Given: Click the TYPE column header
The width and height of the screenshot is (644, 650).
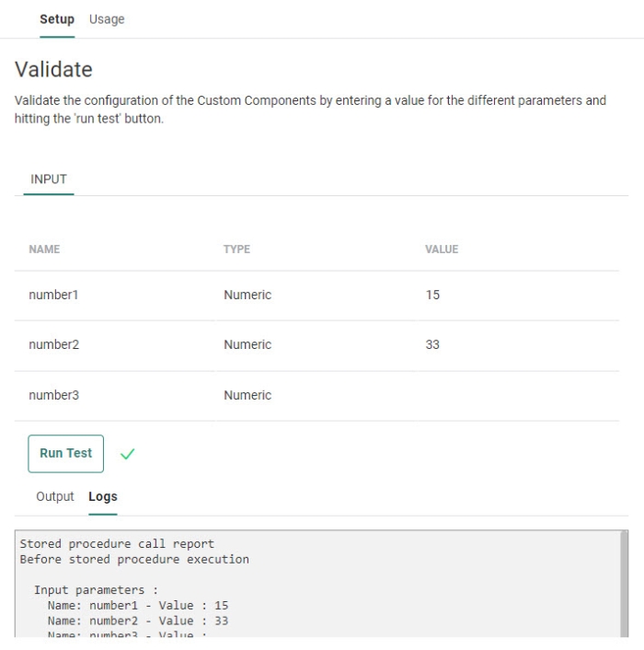Looking at the screenshot, I should coord(236,250).
